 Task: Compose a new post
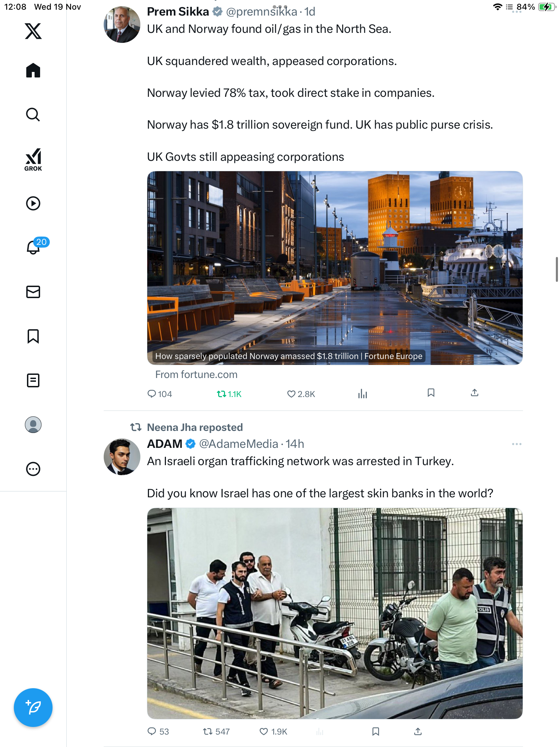pyautogui.click(x=33, y=708)
